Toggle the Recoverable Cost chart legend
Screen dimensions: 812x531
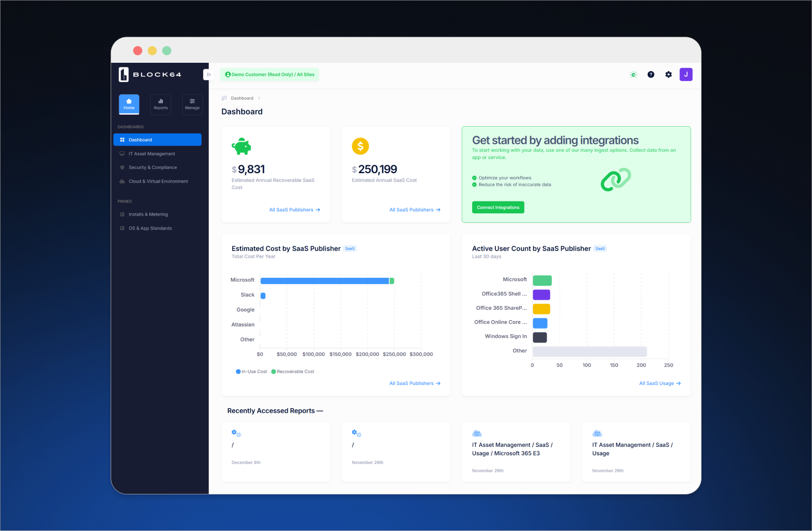pos(293,371)
